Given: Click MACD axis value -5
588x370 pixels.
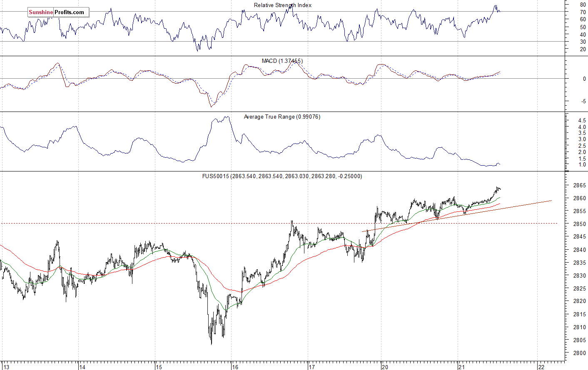Looking at the screenshot, I should coord(584,101).
